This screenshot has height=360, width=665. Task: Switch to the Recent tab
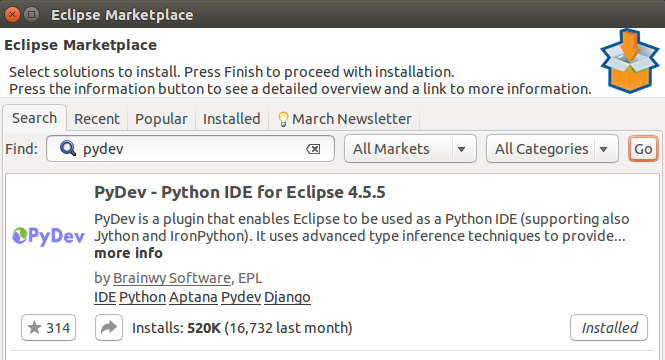point(97,119)
